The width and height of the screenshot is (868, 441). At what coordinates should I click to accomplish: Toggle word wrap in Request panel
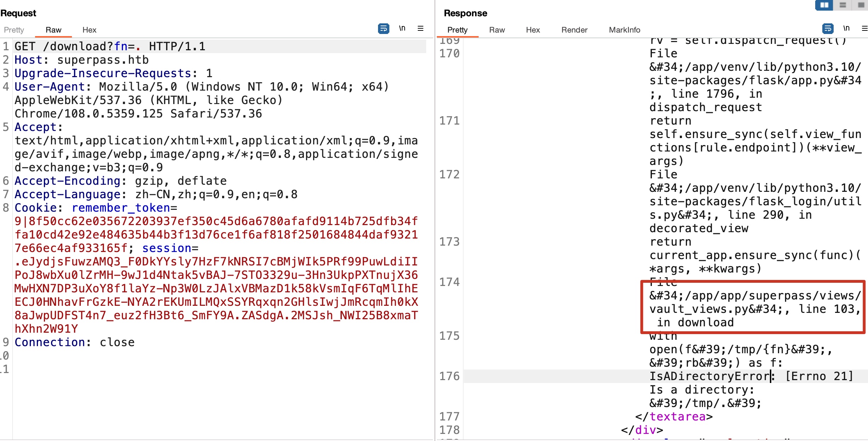pos(383,28)
